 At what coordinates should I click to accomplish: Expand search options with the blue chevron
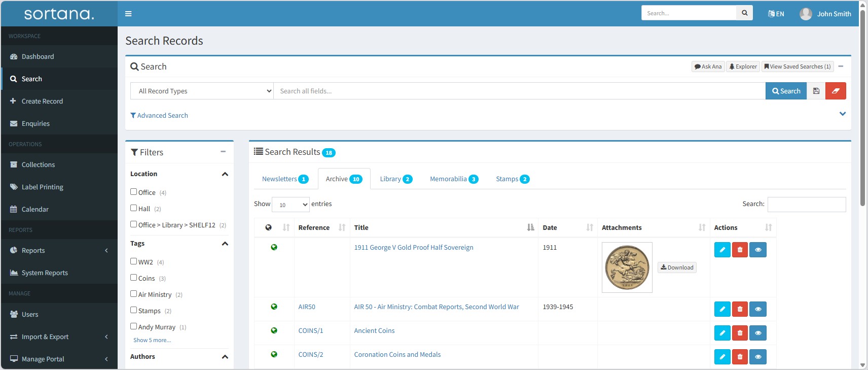point(843,114)
